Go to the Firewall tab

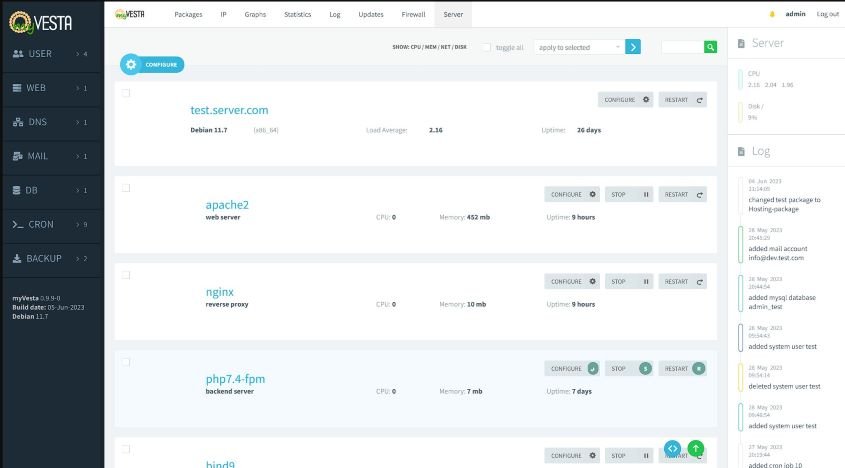point(413,15)
